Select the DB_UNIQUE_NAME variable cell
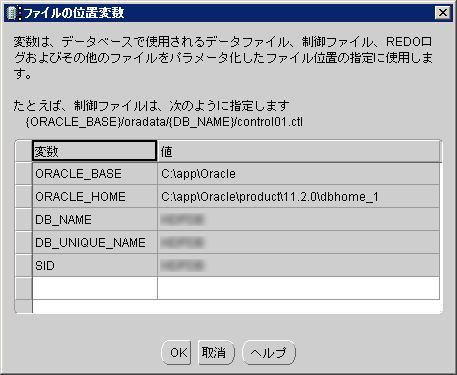Image resolution: width=457 pixels, height=375 pixels. 95,243
